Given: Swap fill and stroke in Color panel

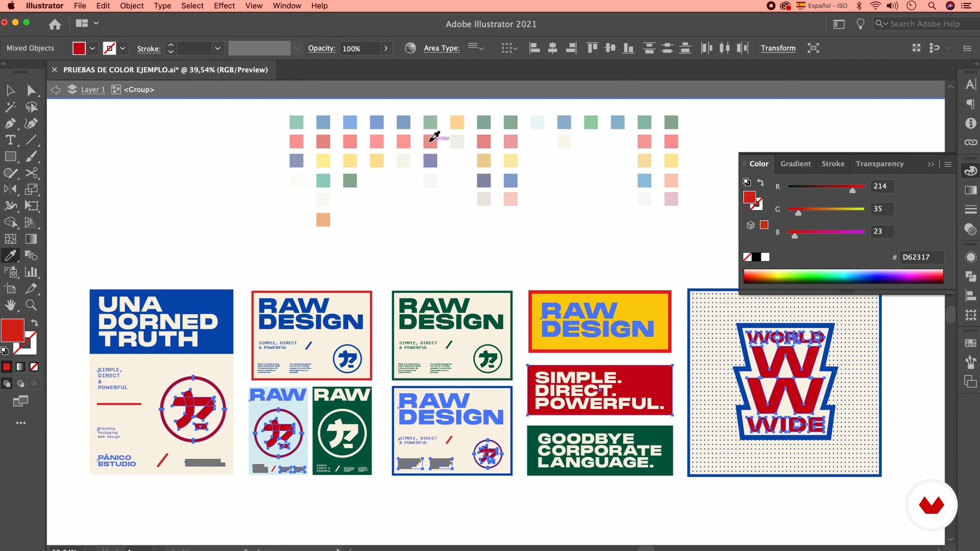Looking at the screenshot, I should tap(760, 182).
